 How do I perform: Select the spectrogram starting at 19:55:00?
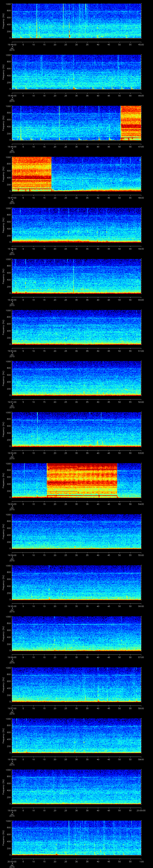click(76, 582)
